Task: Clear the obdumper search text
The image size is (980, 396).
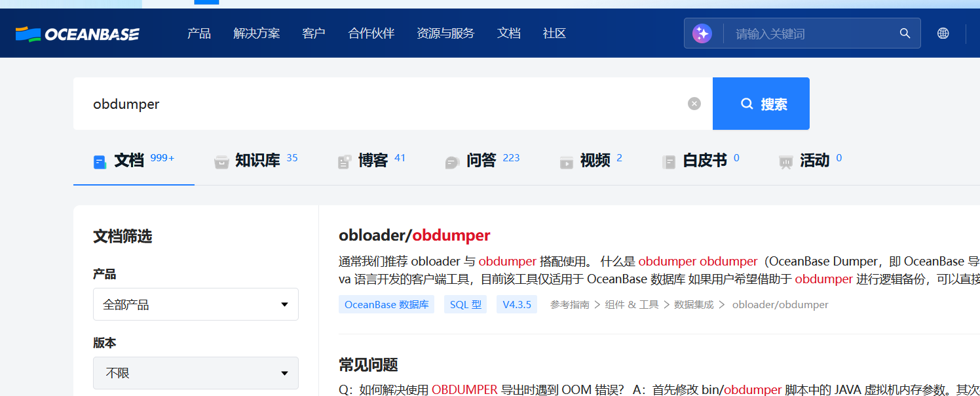Action: click(694, 104)
